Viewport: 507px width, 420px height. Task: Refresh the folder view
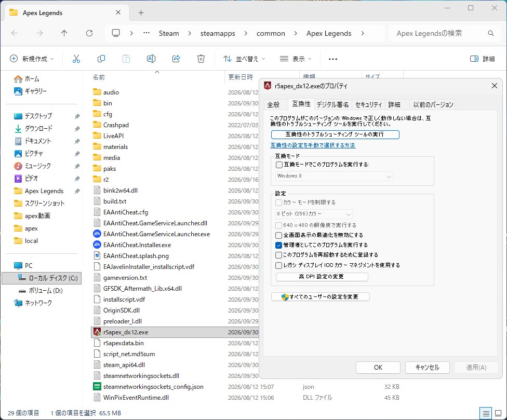(x=89, y=33)
